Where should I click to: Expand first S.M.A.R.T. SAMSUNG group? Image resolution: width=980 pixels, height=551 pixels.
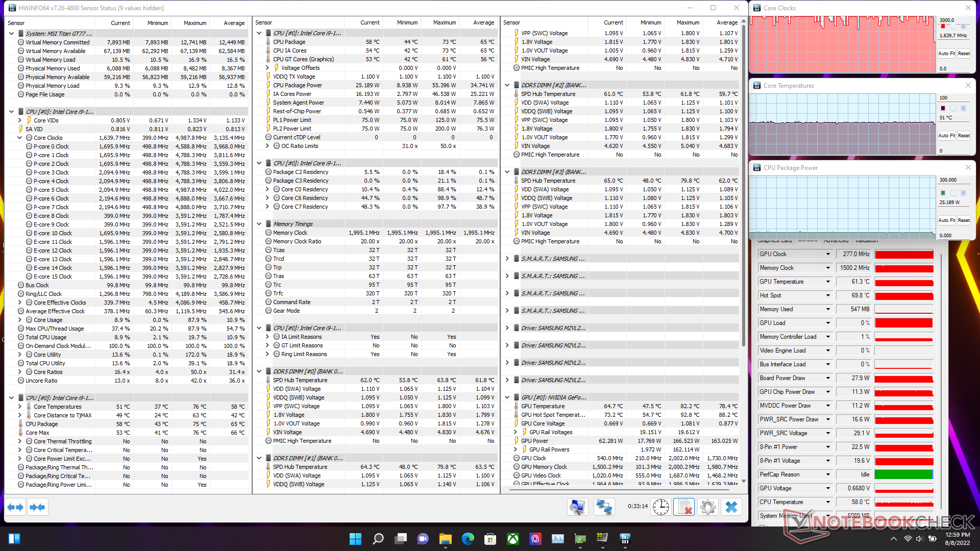coord(507,259)
